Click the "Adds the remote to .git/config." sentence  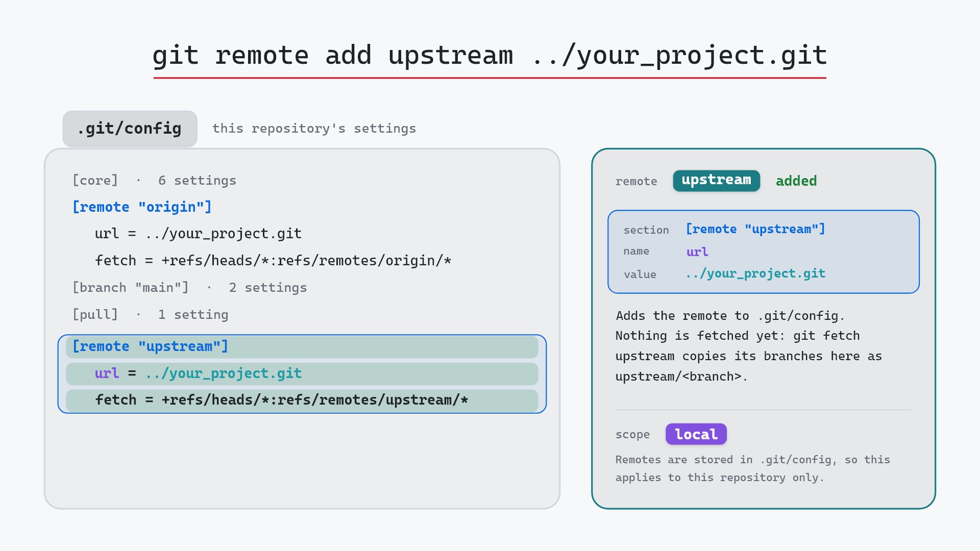(x=730, y=316)
